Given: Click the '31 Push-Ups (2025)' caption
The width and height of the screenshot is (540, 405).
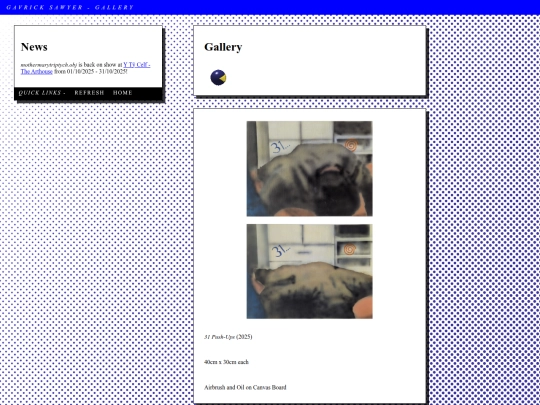Looking at the screenshot, I should pyautogui.click(x=228, y=337).
